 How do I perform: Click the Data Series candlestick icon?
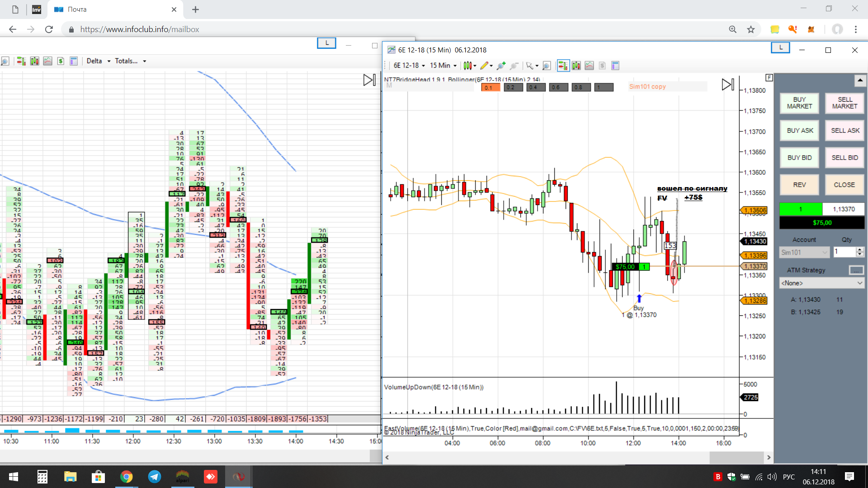(576, 66)
